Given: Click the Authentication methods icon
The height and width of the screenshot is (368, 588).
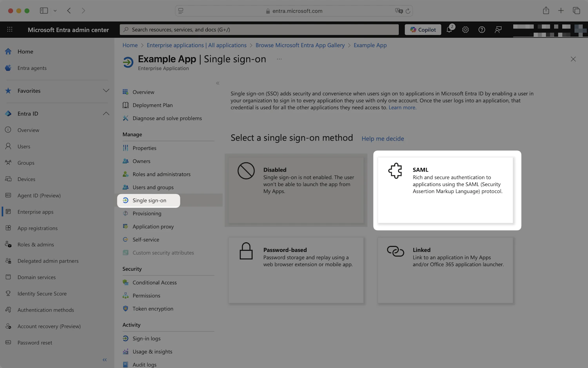Looking at the screenshot, I should [8, 310].
